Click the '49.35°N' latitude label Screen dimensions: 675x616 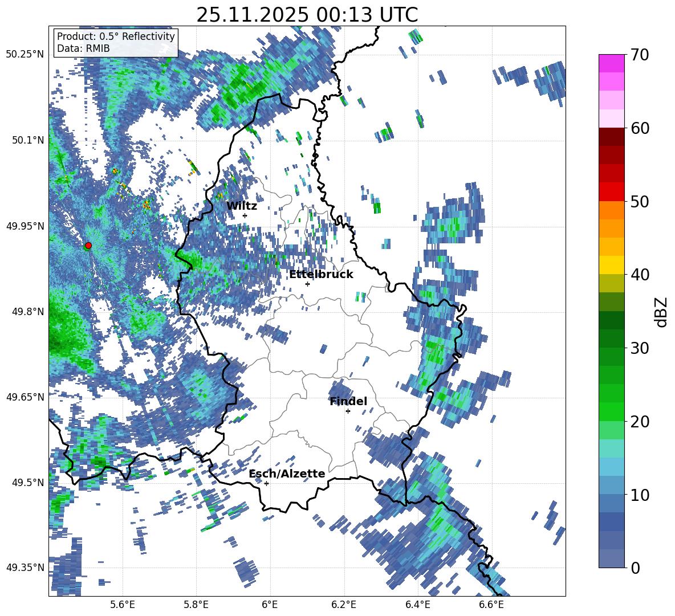[25, 568]
